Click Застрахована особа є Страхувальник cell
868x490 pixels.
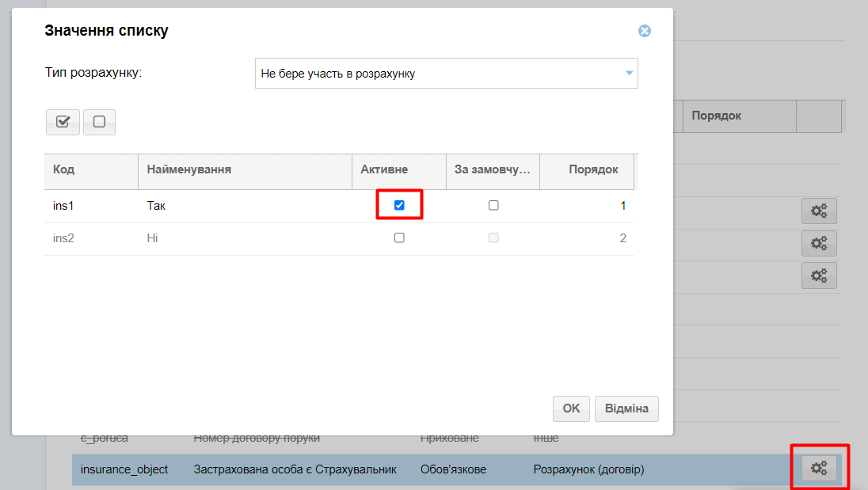click(295, 469)
